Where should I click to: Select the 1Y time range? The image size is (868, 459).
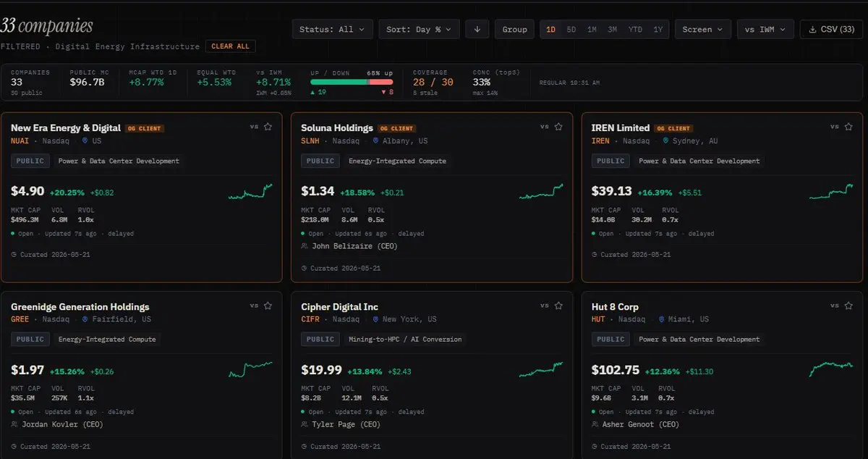(658, 29)
